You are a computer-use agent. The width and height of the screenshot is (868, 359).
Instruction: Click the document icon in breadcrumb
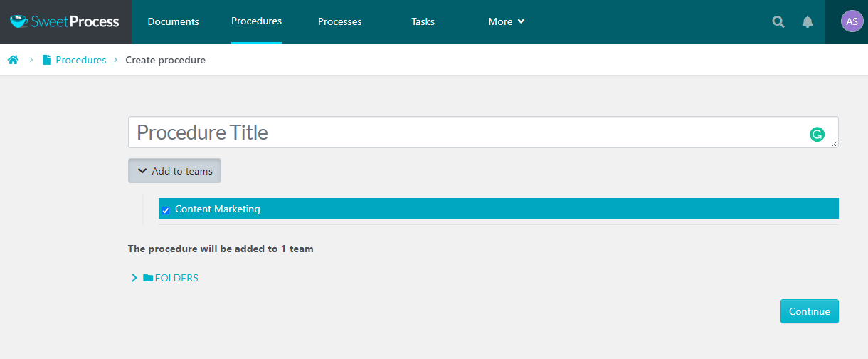[x=47, y=60]
